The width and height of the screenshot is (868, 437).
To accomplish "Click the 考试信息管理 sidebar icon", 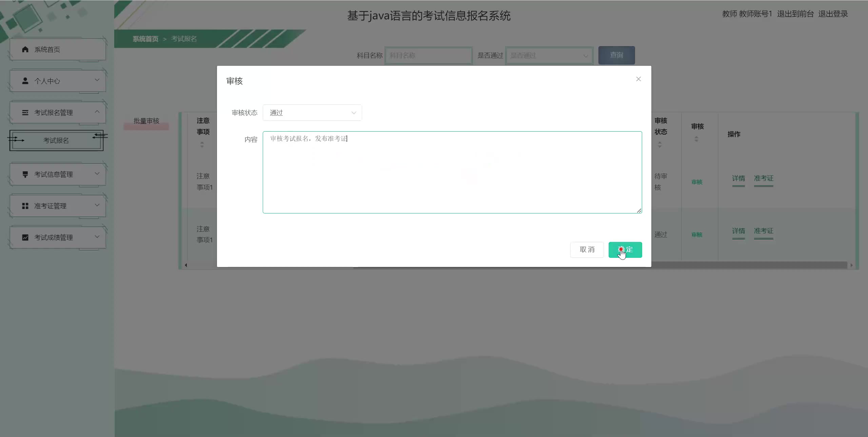I will click(25, 174).
